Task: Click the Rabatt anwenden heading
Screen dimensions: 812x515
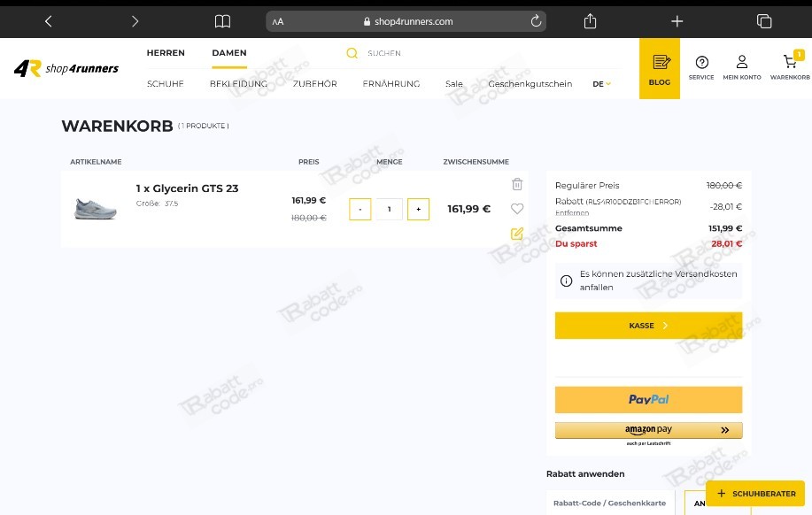Action: pyautogui.click(x=585, y=473)
